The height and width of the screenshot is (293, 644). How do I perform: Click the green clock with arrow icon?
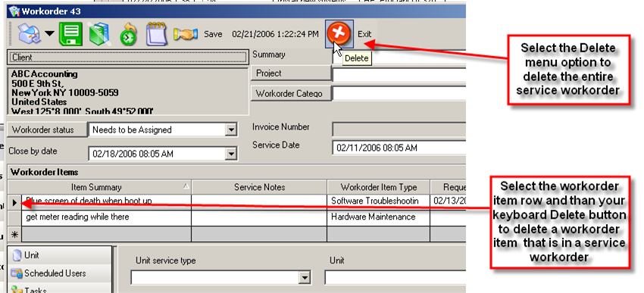tap(129, 35)
